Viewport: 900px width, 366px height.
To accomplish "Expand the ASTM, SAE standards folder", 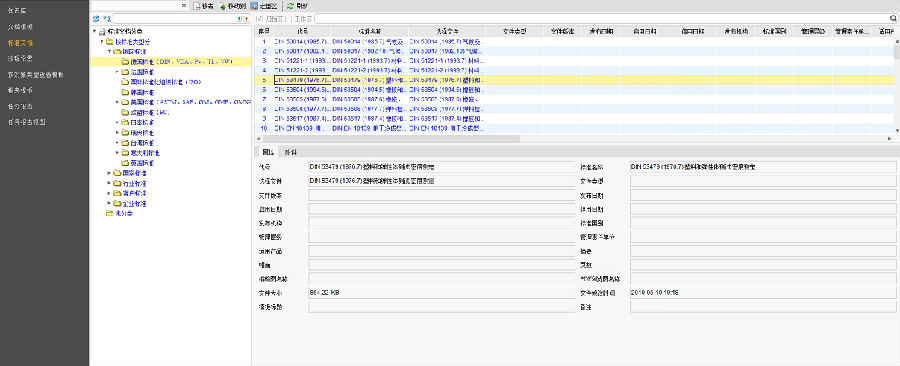I will [x=117, y=102].
